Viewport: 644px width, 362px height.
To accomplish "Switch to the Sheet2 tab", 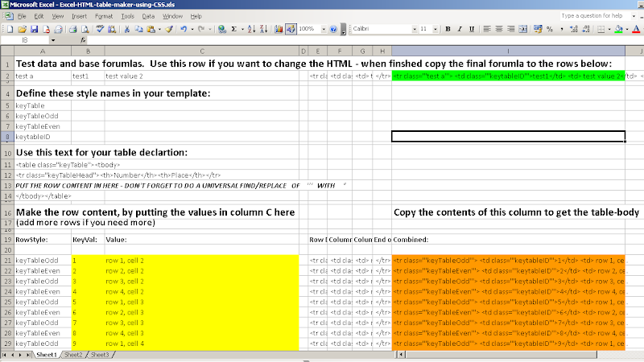I will (x=73, y=355).
